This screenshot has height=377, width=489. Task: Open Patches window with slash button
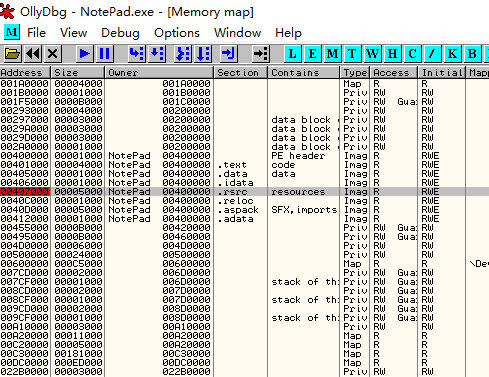coord(432,53)
